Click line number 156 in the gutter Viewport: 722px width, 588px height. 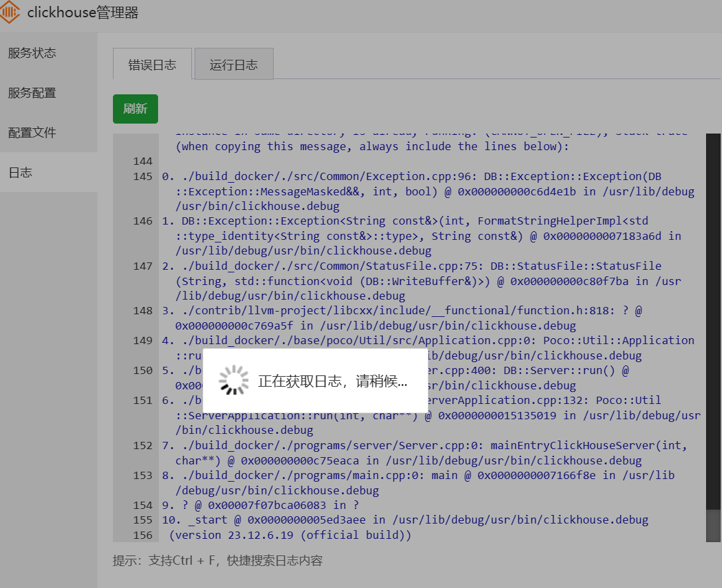tap(143, 536)
